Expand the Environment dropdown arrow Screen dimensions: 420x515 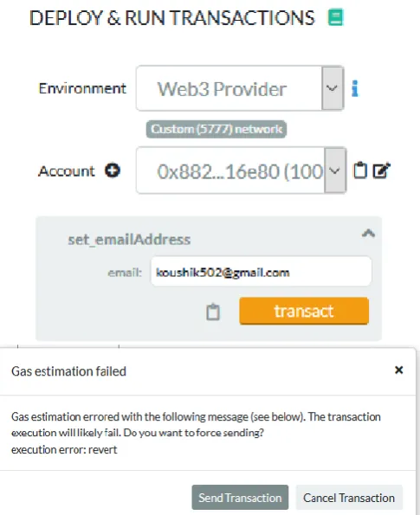[333, 88]
